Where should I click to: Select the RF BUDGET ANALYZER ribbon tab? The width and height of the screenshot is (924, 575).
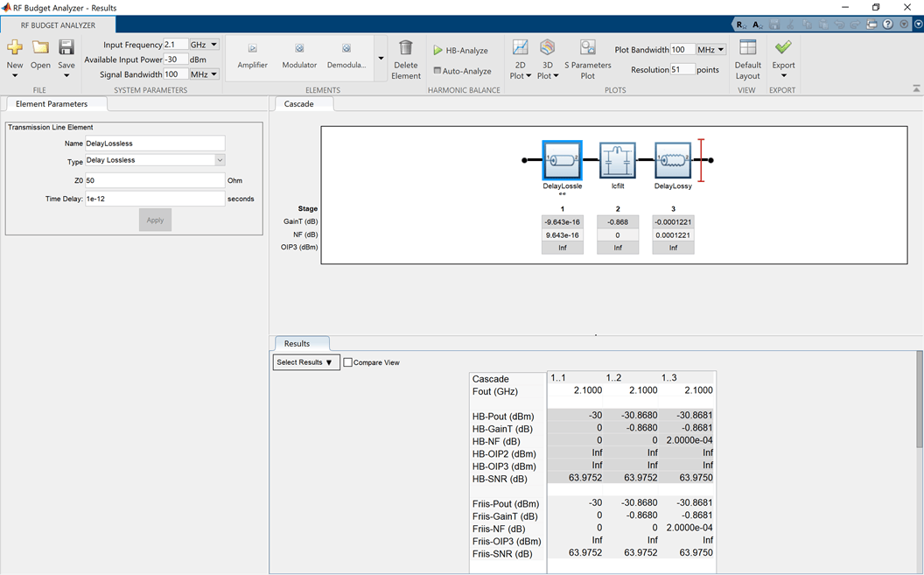tap(58, 25)
